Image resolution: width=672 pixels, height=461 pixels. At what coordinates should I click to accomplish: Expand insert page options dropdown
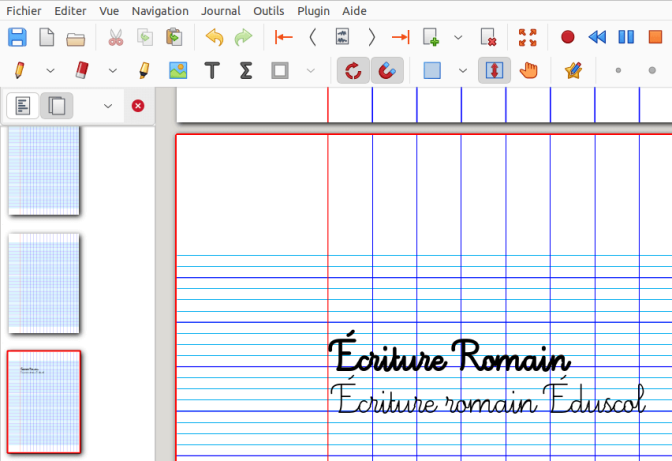pos(458,38)
